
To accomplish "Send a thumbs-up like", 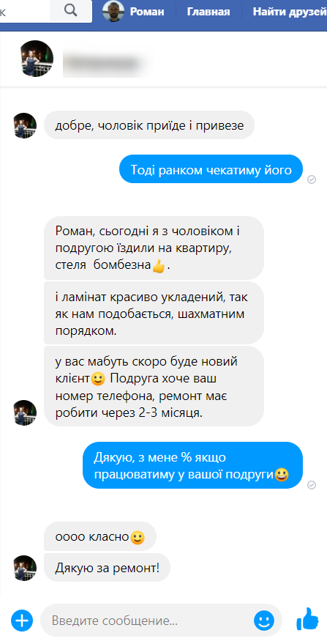I will (x=307, y=619).
